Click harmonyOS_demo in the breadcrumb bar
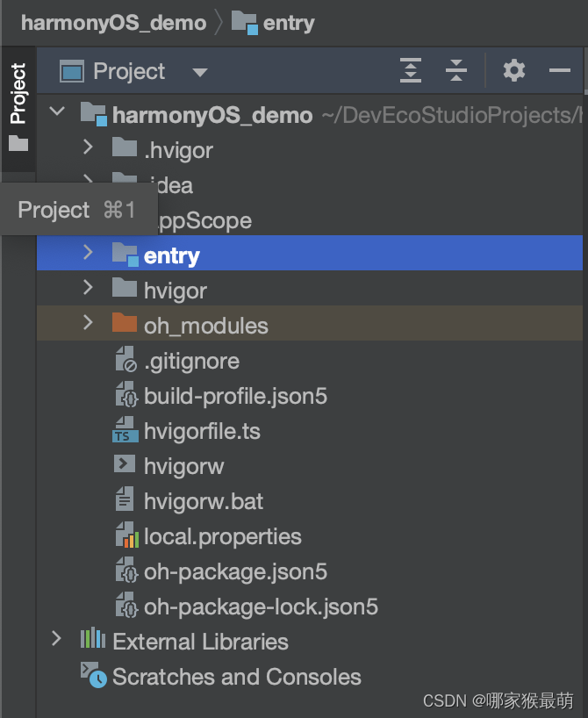 [x=113, y=22]
